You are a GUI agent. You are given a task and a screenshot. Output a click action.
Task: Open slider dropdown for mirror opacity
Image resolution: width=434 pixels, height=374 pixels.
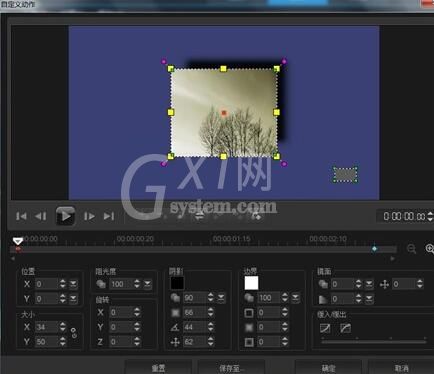[369, 284]
